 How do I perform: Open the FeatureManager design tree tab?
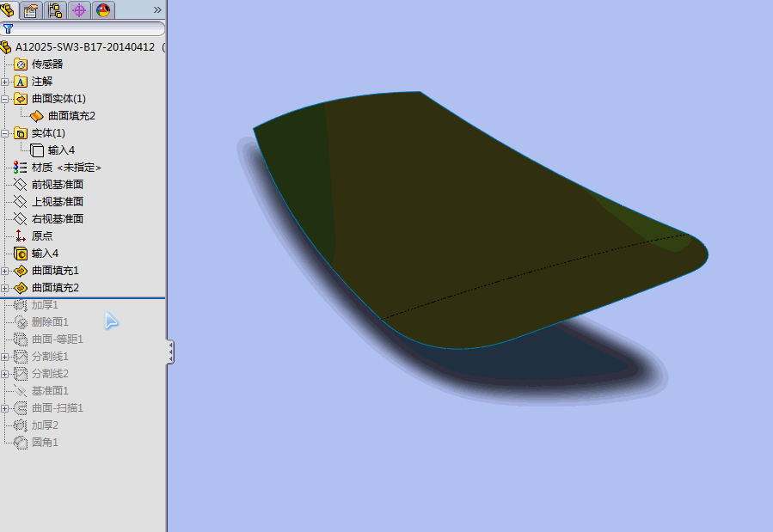[8, 9]
